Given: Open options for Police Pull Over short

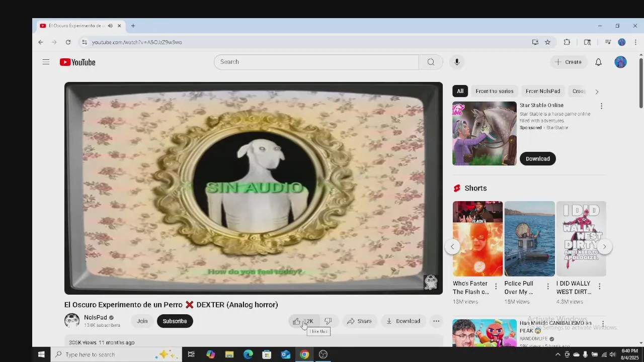Looking at the screenshot, I should tap(548, 287).
